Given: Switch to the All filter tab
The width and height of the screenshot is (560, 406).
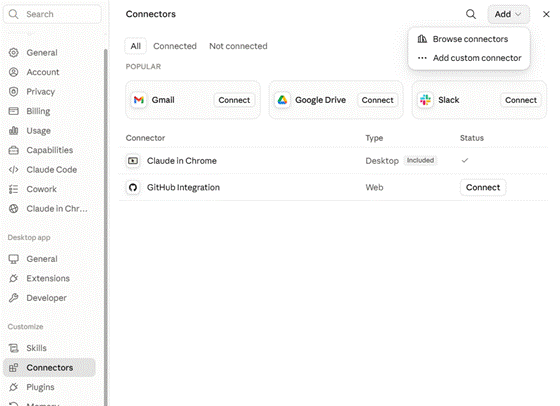Looking at the screenshot, I should tap(135, 46).
